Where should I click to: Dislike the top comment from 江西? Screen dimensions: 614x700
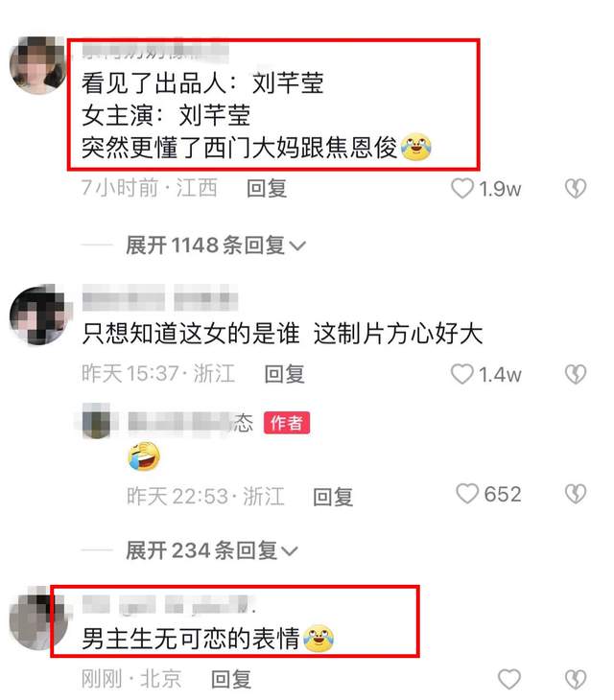[576, 188]
